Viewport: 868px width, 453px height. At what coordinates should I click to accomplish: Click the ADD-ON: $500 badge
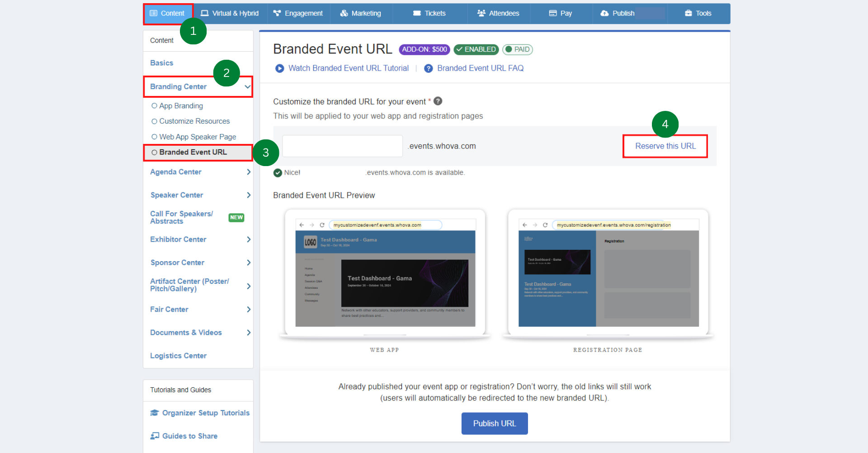[x=424, y=49]
